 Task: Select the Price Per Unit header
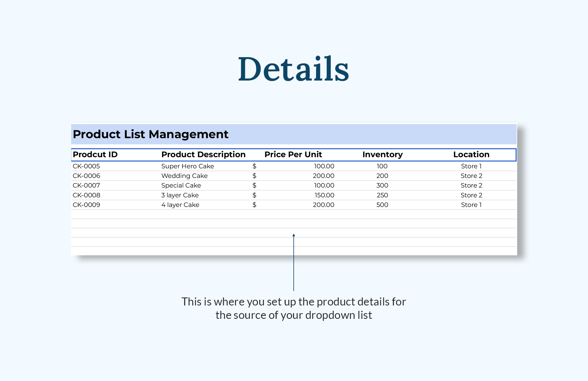click(293, 154)
